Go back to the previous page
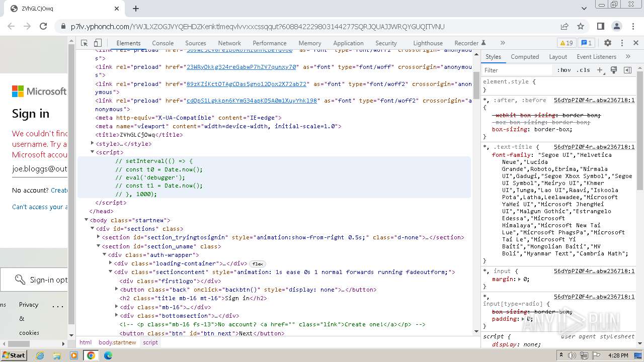 tap(11, 27)
